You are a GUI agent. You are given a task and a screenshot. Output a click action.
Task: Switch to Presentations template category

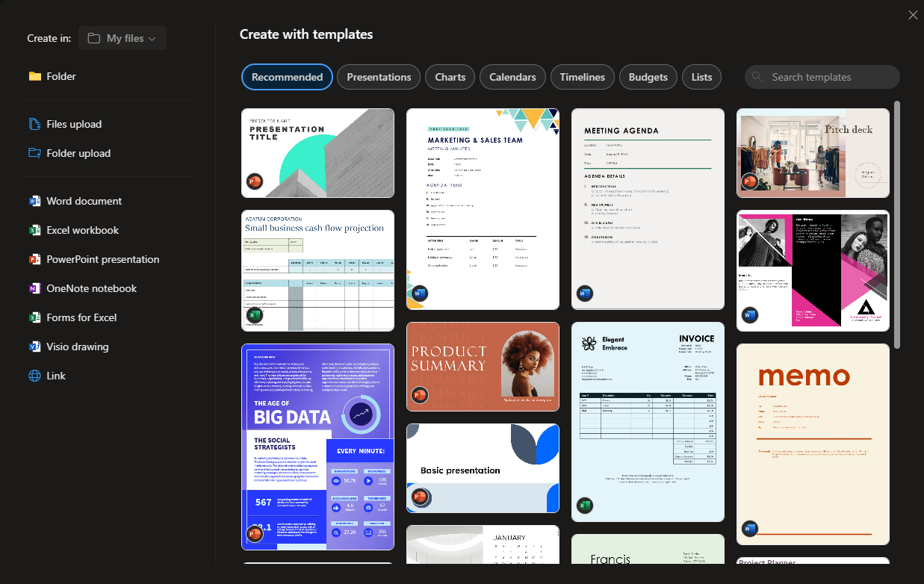click(x=379, y=77)
